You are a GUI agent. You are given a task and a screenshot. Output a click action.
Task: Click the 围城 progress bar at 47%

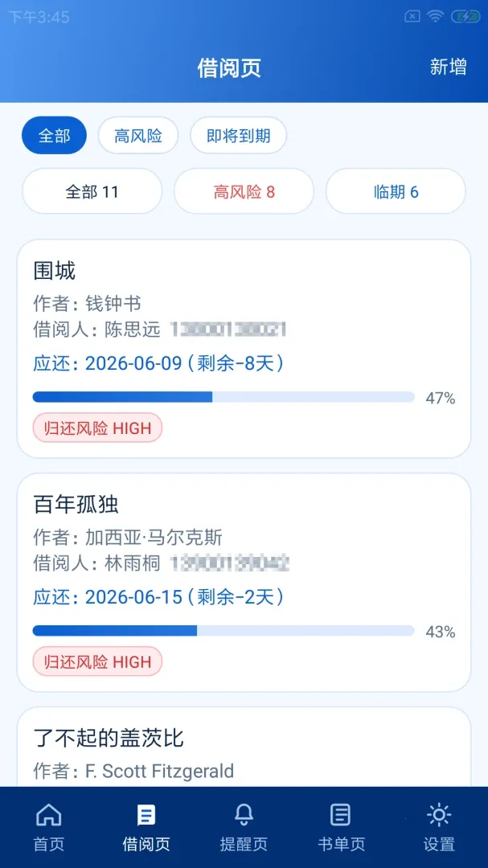pos(223,397)
